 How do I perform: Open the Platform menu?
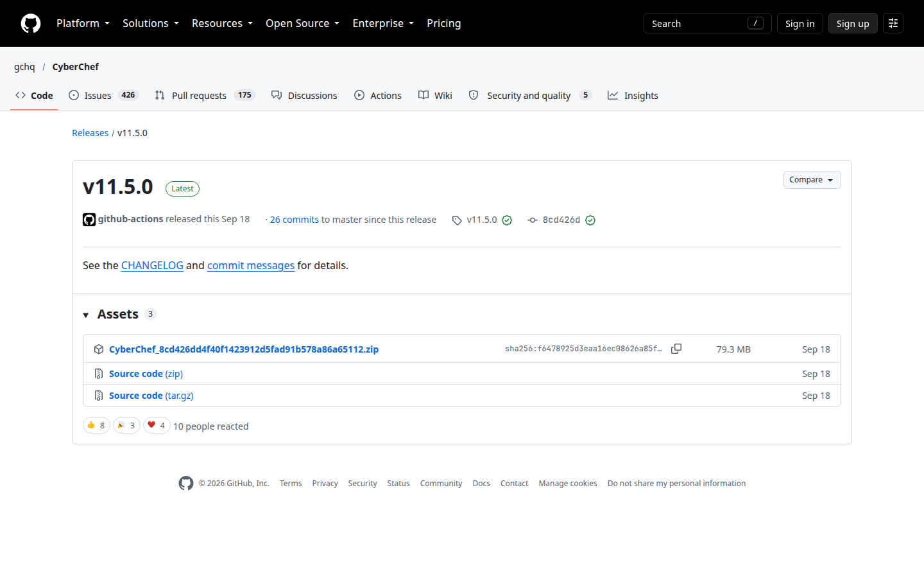83,23
